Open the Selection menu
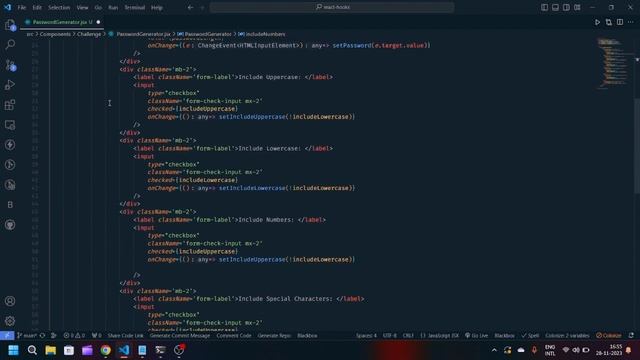The height and width of the screenshot is (360, 640). click(59, 7)
